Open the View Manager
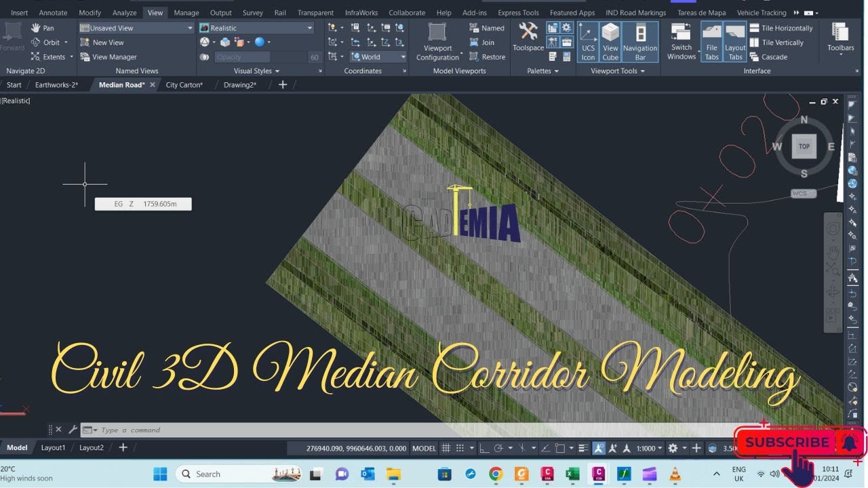The image size is (868, 488). (x=108, y=57)
